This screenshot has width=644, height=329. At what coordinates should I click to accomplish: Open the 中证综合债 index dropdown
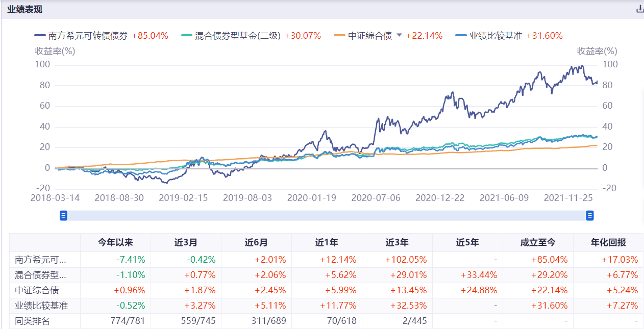click(x=398, y=36)
